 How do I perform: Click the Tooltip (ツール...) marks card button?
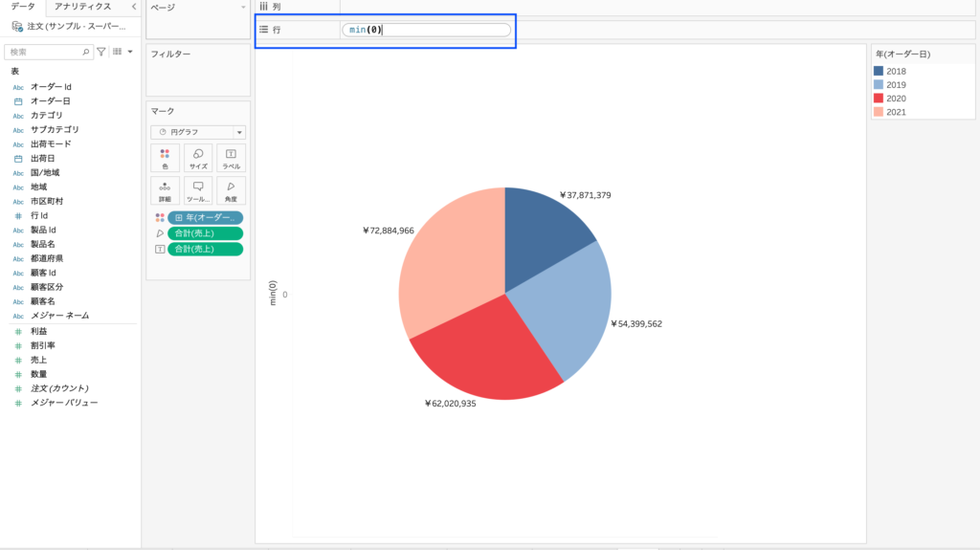[x=198, y=190]
